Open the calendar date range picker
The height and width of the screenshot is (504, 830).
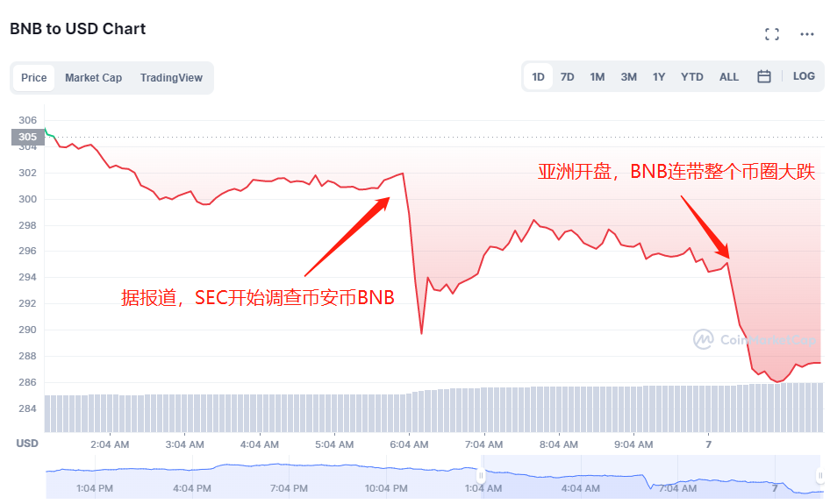tap(764, 76)
